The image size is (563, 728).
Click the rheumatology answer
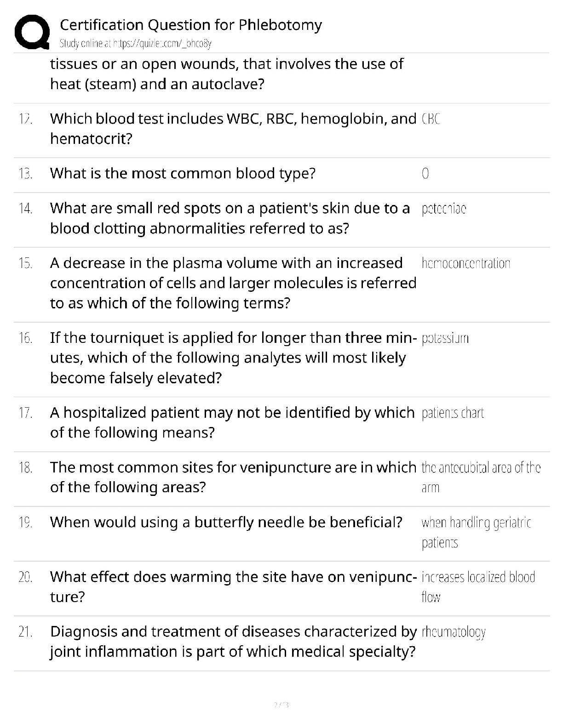coord(454,632)
